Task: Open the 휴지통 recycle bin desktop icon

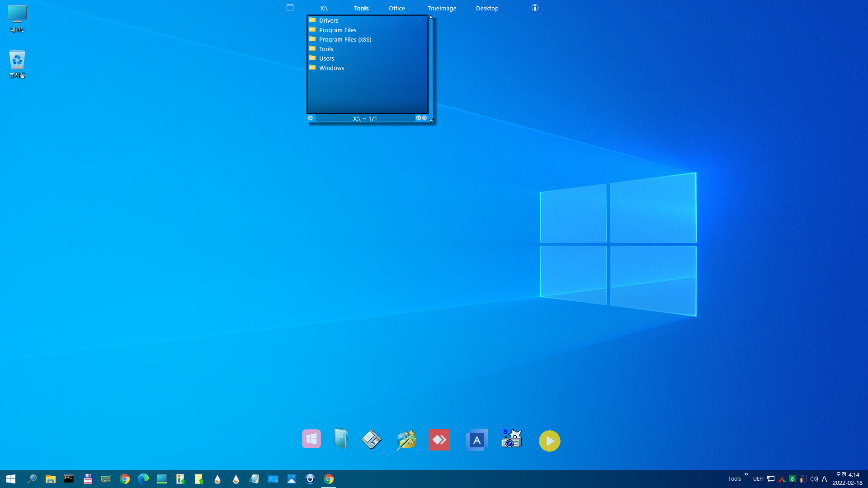Action: coord(17,64)
